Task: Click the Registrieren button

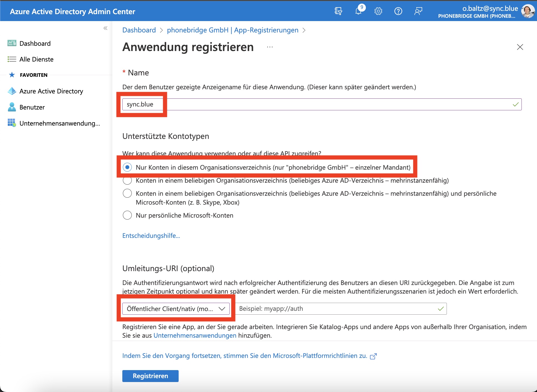Action: click(150, 376)
